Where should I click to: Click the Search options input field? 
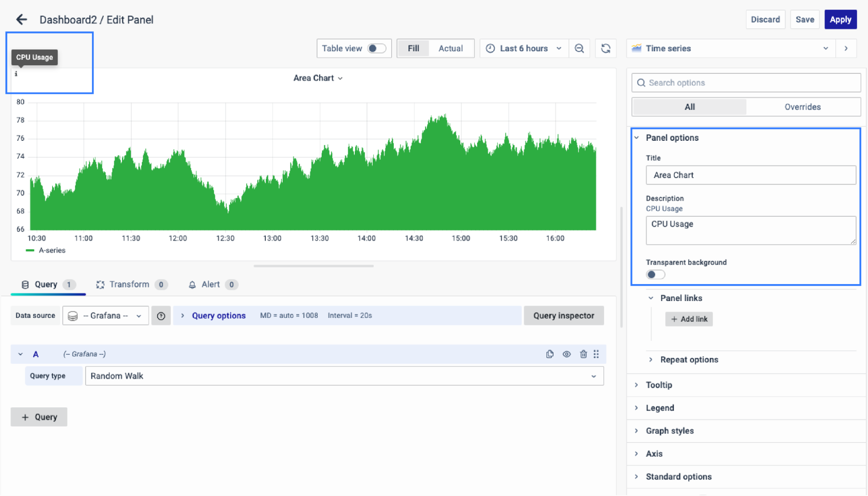746,83
